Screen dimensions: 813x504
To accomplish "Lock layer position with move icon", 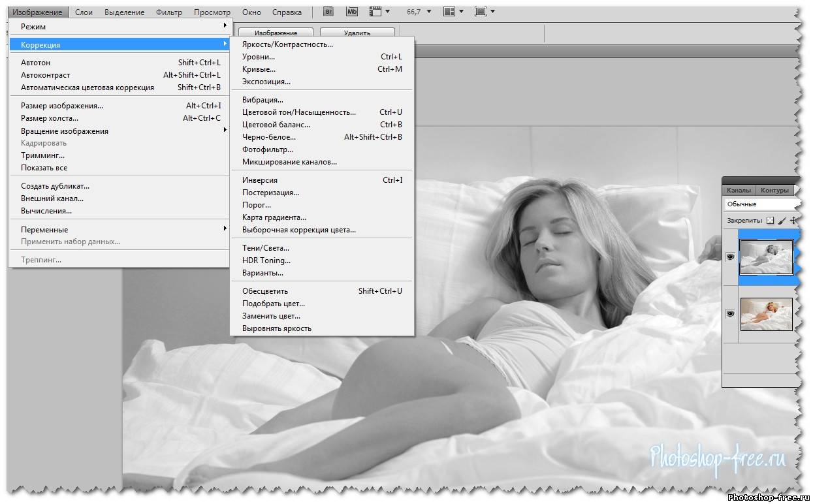I will point(793,221).
